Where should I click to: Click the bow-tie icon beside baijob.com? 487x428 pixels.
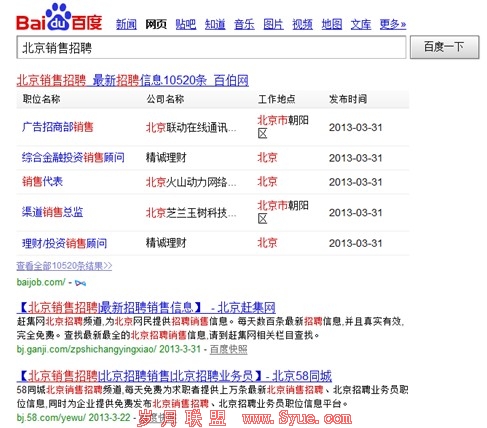80,283
